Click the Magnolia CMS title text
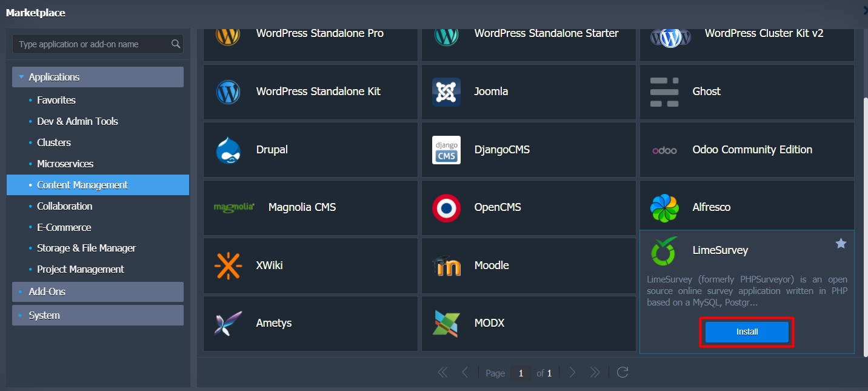This screenshot has height=391, width=868. 302,207
